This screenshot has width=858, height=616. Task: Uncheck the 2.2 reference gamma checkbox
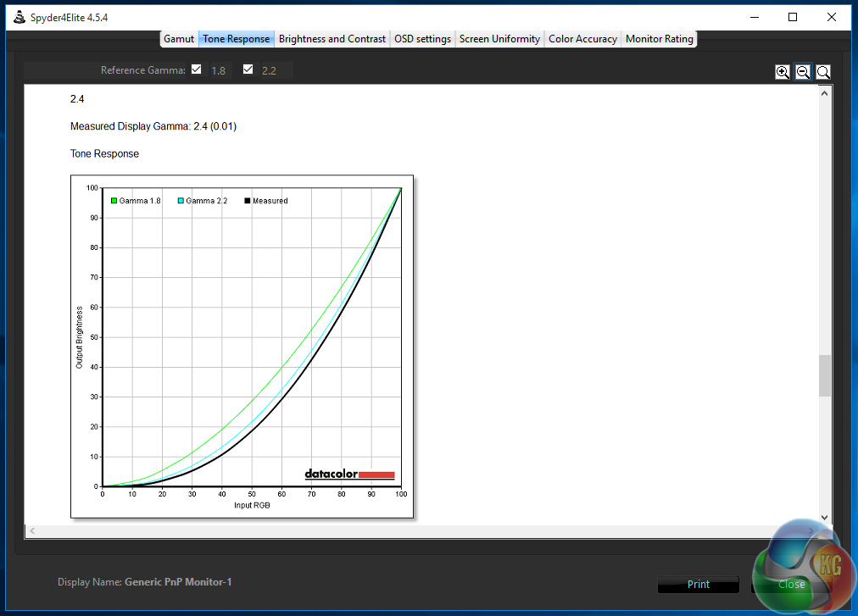pyautogui.click(x=248, y=69)
